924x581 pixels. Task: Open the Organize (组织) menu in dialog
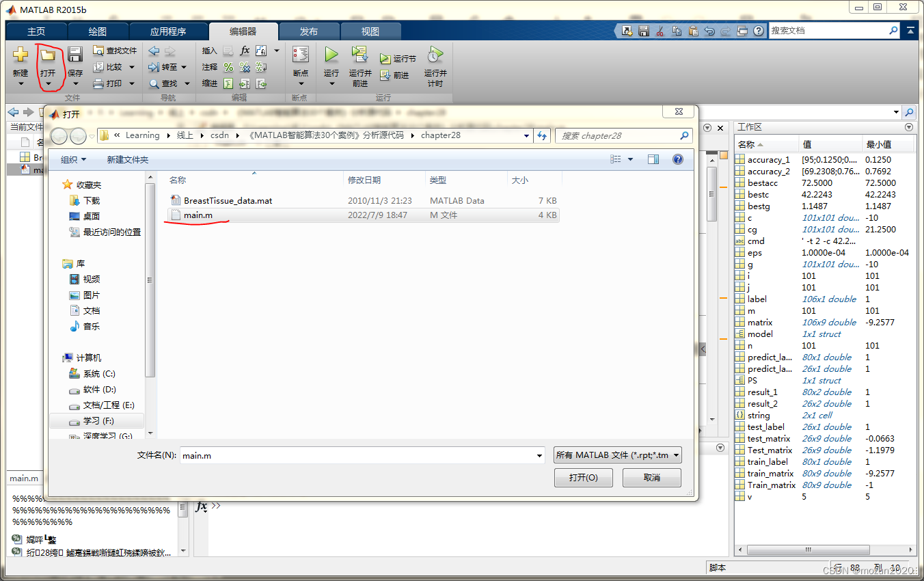point(74,159)
